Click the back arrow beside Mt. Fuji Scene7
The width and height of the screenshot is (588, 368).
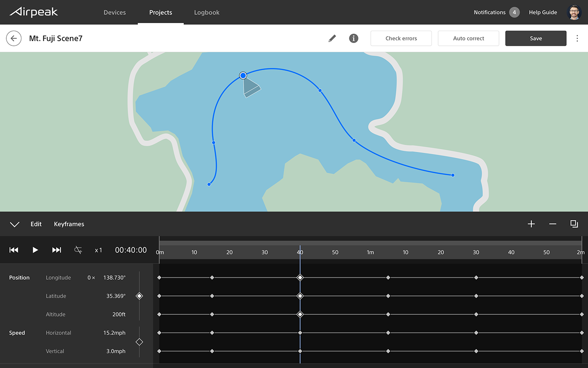[x=14, y=38]
